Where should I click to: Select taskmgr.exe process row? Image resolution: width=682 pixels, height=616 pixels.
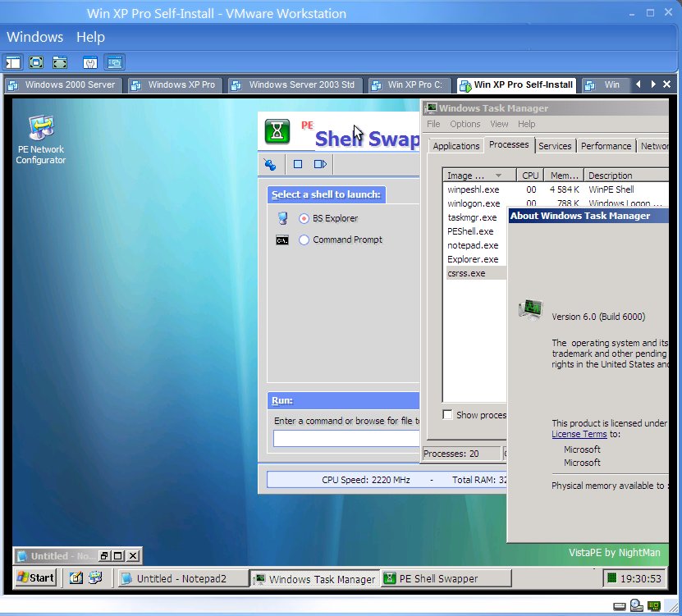476,217
